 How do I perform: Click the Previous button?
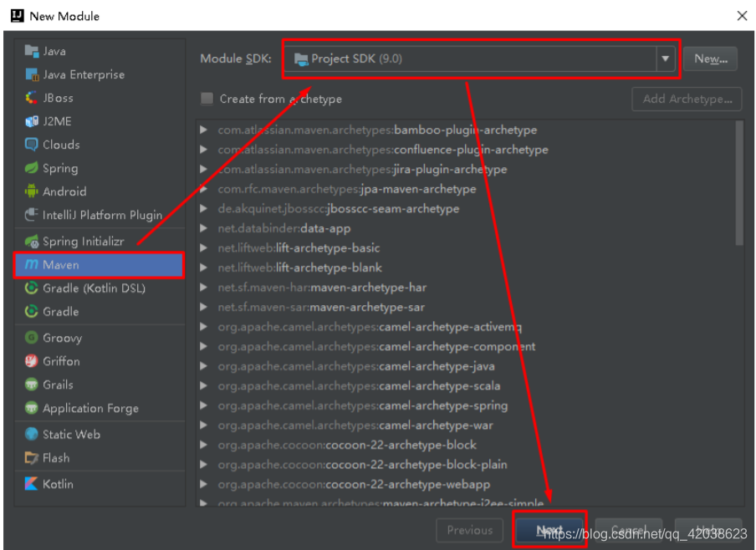coord(470,530)
